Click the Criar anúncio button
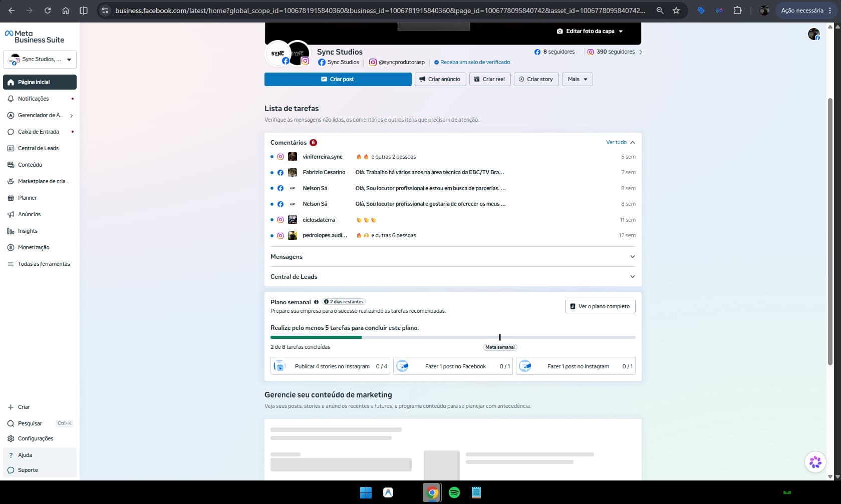Screen dimensions: 841x504 (440, 79)
